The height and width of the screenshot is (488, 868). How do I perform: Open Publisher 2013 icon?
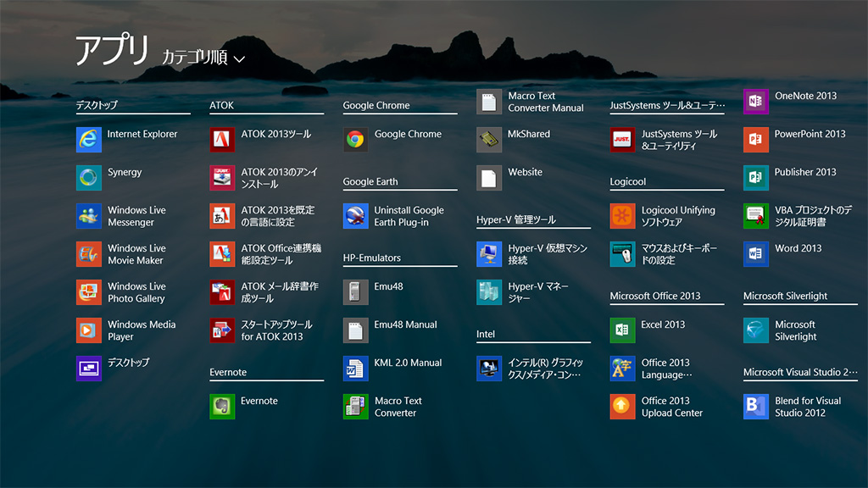pyautogui.click(x=756, y=178)
